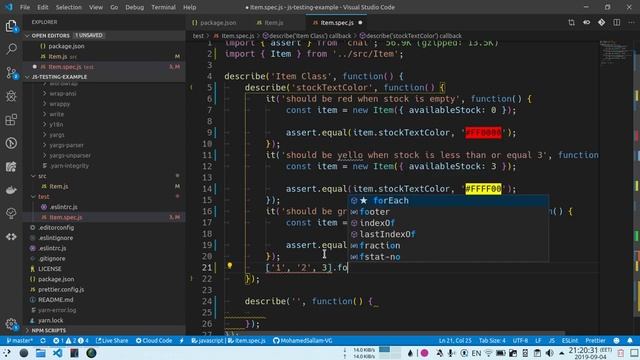
Task: Click the red #FF0000 color value
Action: coord(483,133)
